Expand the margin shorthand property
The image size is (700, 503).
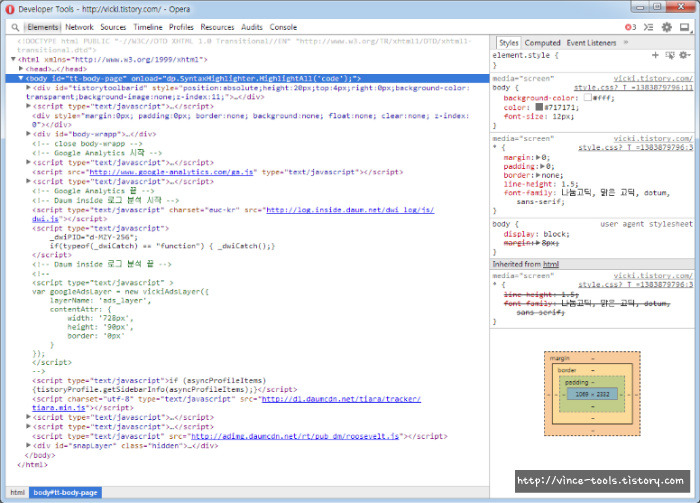pos(538,157)
